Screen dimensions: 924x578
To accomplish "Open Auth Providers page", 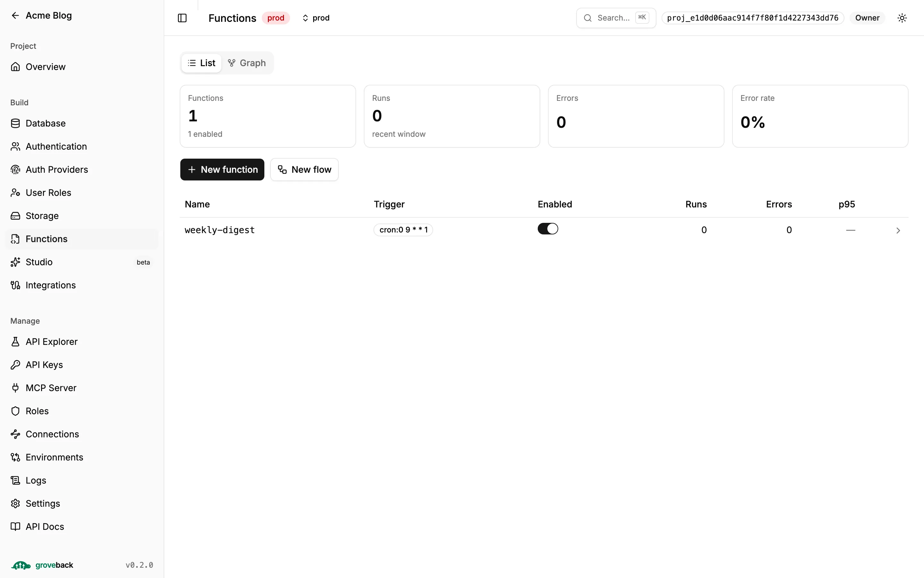I will pos(82,170).
